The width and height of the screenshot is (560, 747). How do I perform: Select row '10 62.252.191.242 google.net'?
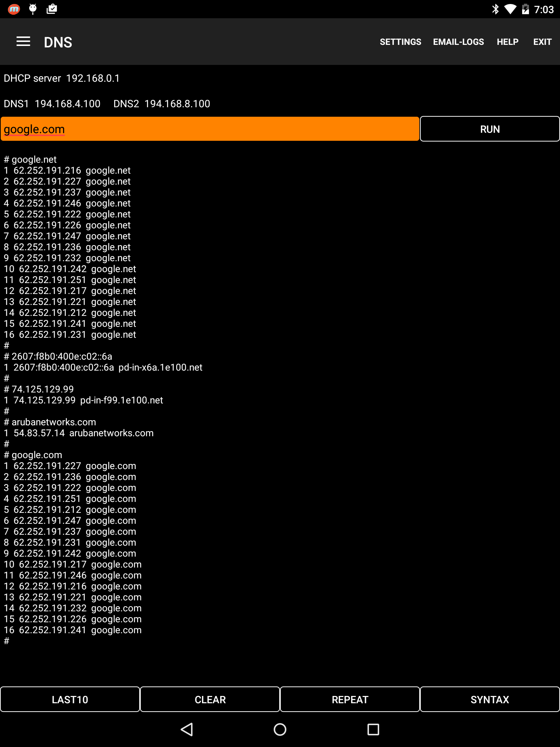pyautogui.click(x=70, y=269)
